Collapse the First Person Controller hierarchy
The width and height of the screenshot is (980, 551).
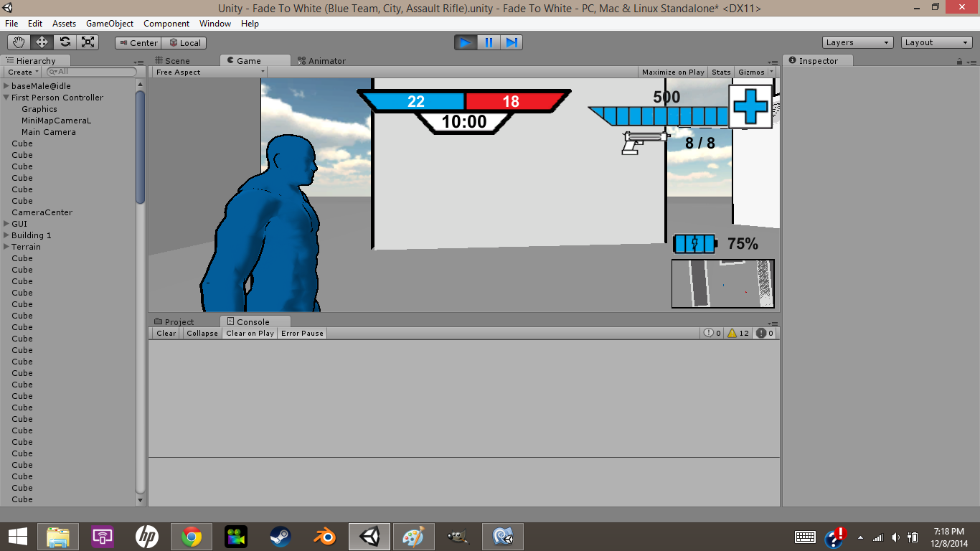(6, 98)
